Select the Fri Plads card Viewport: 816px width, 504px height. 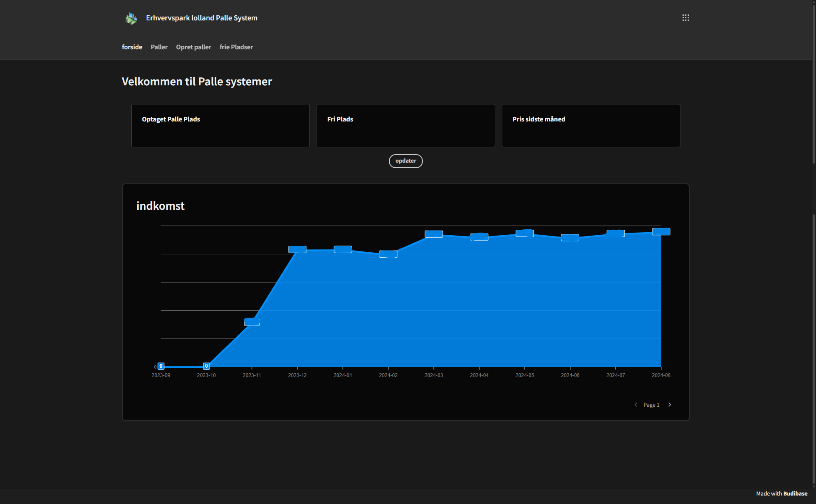pyautogui.click(x=405, y=126)
